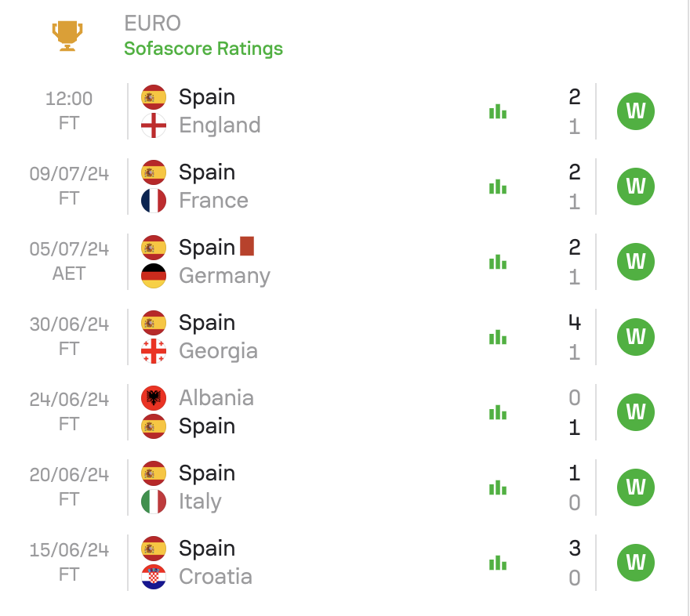Viewport: 690px width, 616px height.
Task: Click the gold EURO trophy icon
Action: click(67, 35)
